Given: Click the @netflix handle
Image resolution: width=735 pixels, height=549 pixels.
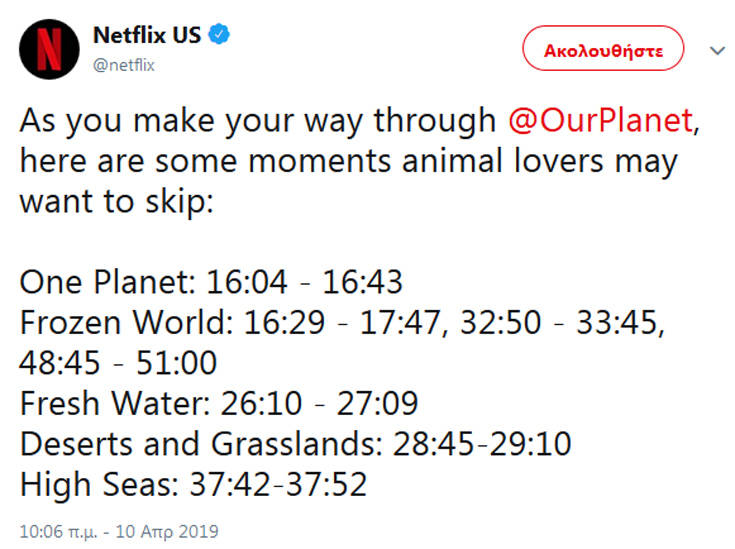Looking at the screenshot, I should tap(124, 65).
